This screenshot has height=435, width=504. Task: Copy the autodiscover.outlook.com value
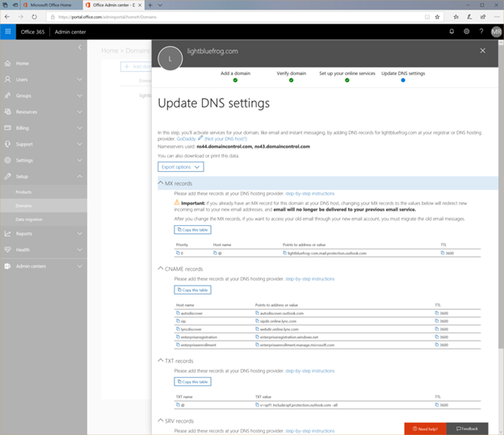[257, 313]
